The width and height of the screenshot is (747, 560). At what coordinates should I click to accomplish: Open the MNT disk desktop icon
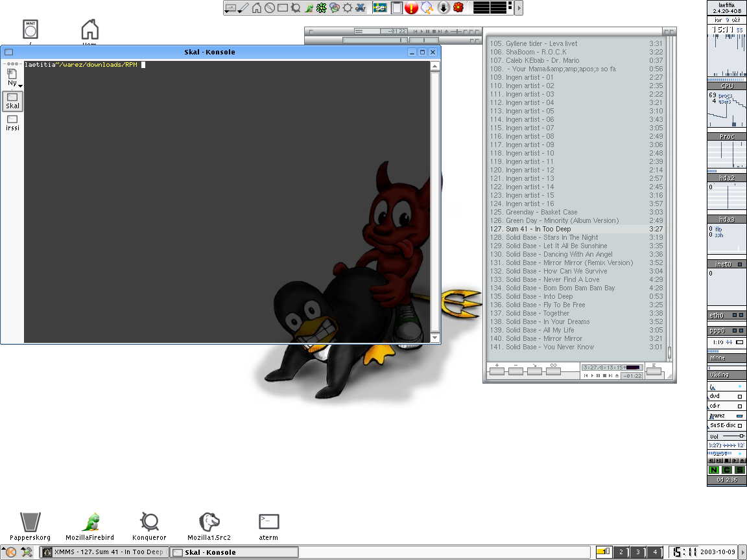[x=30, y=31]
